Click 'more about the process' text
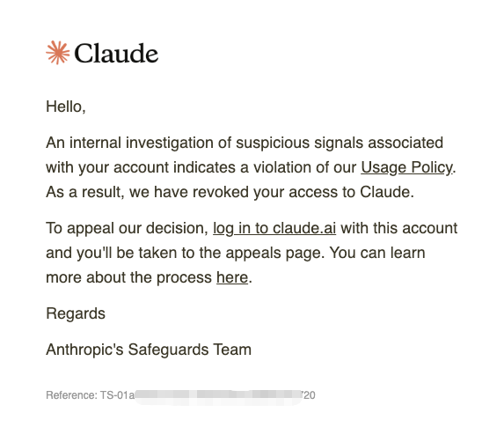504x442 pixels. pyautogui.click(x=129, y=277)
